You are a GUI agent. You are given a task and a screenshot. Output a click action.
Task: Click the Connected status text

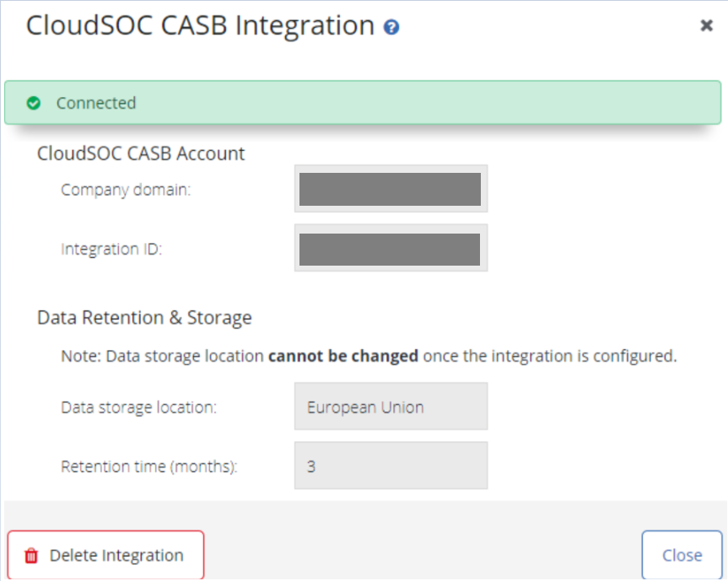point(95,104)
